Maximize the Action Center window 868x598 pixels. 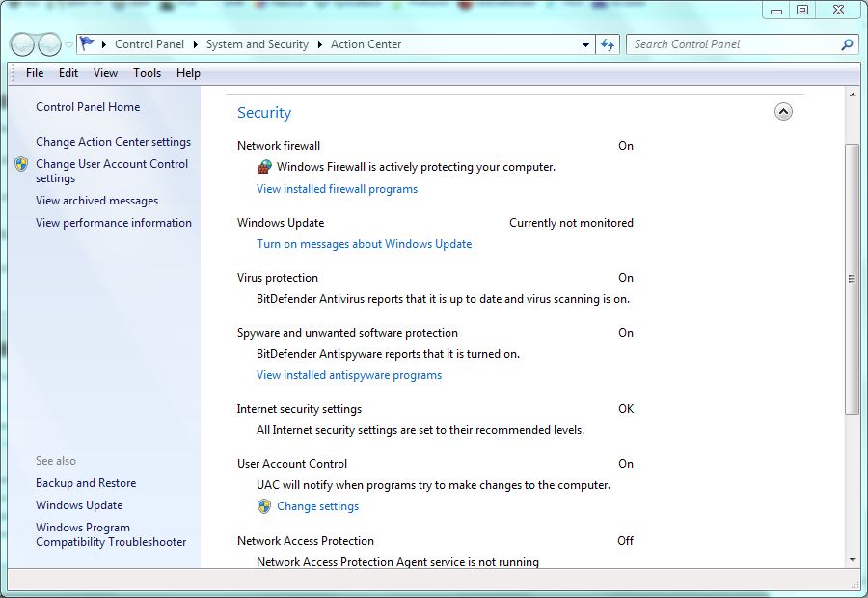point(802,11)
